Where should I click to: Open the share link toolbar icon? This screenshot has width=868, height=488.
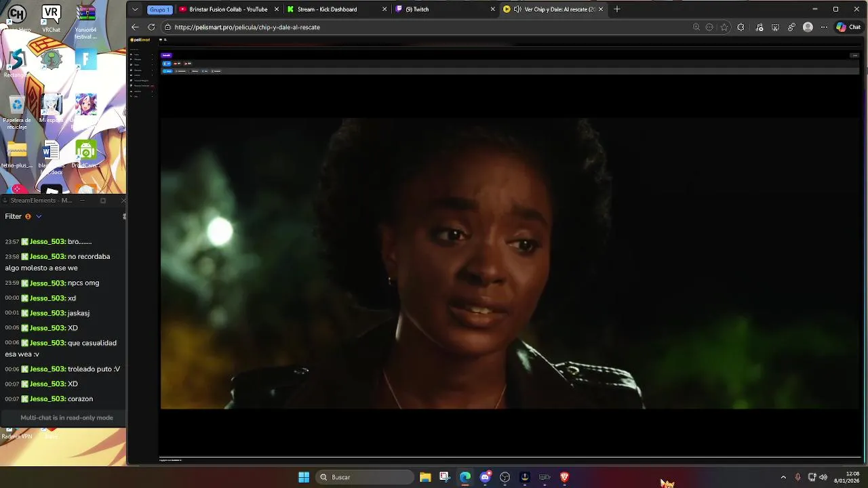(791, 27)
